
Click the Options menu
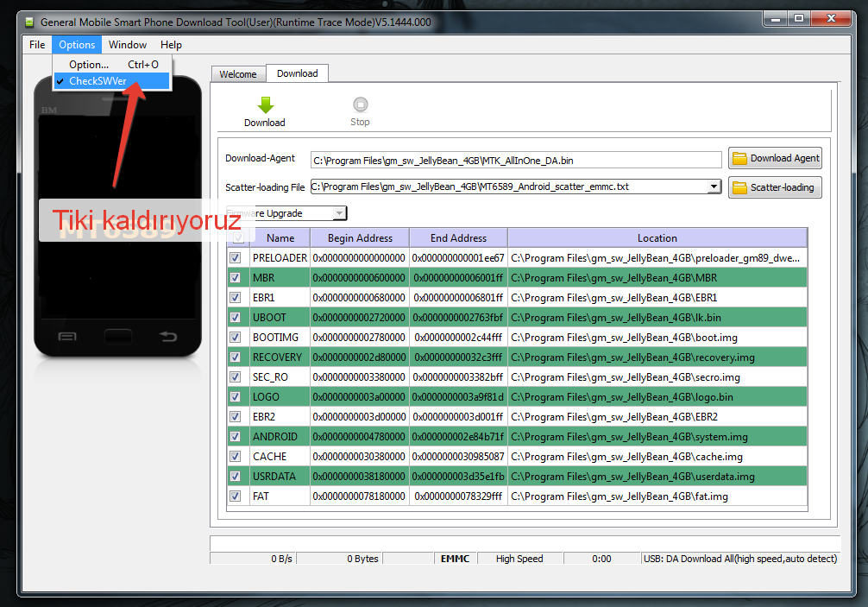pyautogui.click(x=77, y=45)
